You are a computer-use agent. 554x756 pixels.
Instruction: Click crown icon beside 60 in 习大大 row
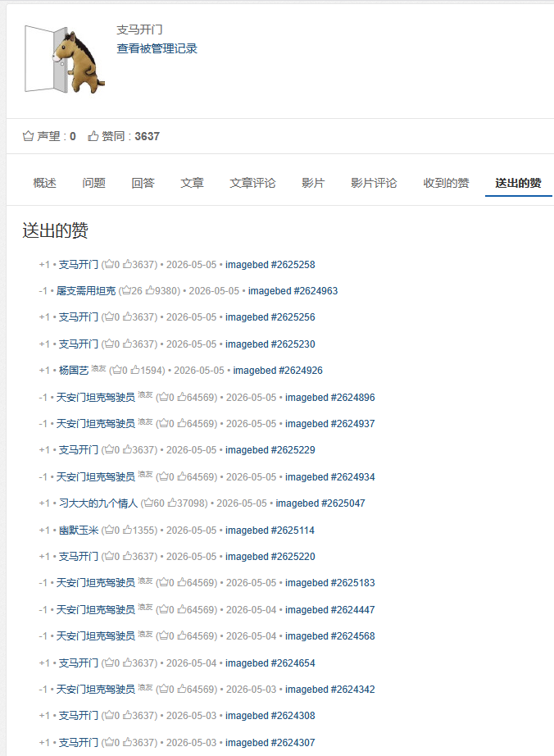pos(148,503)
